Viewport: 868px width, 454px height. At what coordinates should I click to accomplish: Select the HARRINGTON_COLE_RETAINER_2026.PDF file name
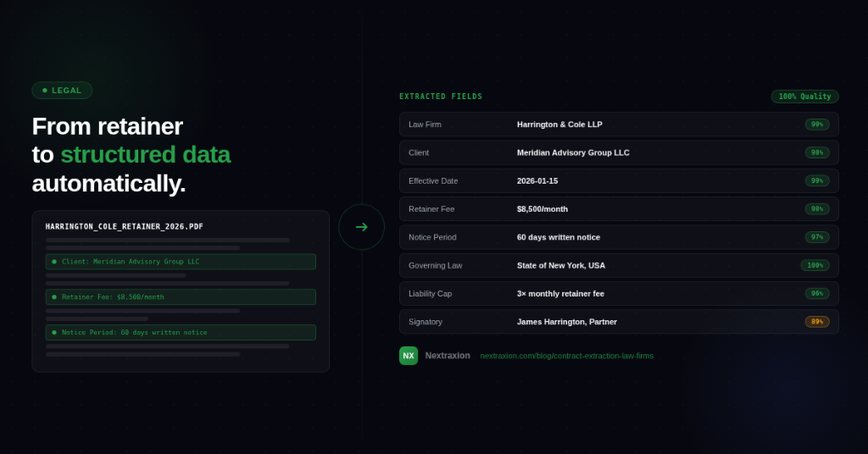[x=124, y=227]
